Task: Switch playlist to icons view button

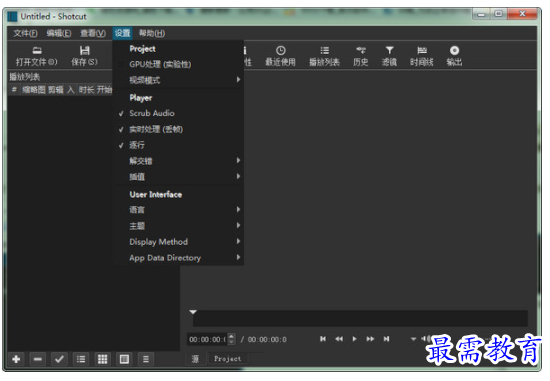Action: [x=124, y=359]
